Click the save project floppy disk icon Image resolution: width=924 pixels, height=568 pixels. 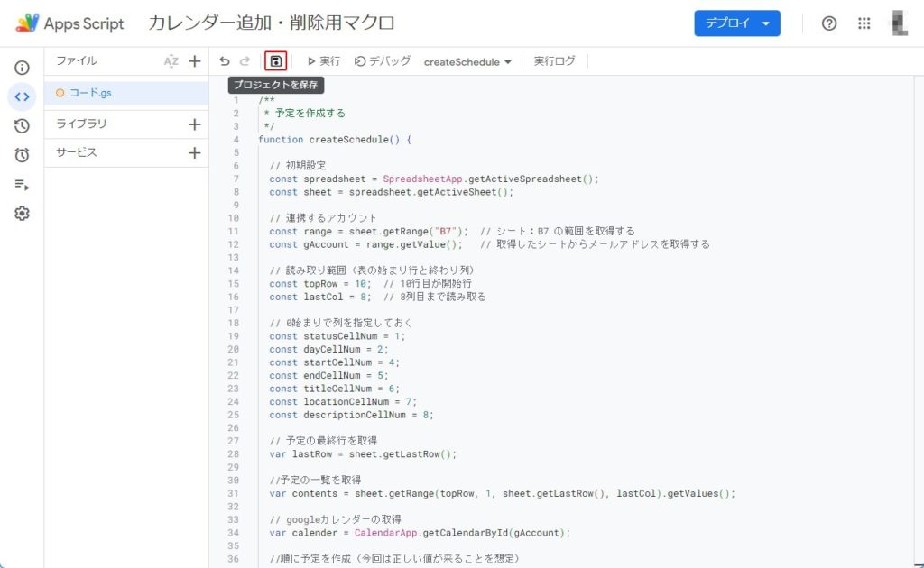point(275,61)
